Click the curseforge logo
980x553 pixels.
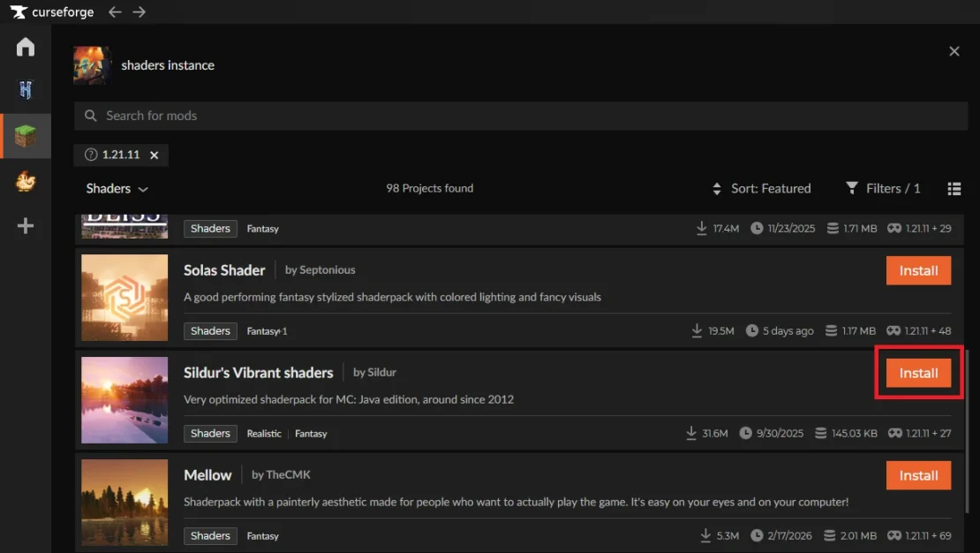point(52,11)
